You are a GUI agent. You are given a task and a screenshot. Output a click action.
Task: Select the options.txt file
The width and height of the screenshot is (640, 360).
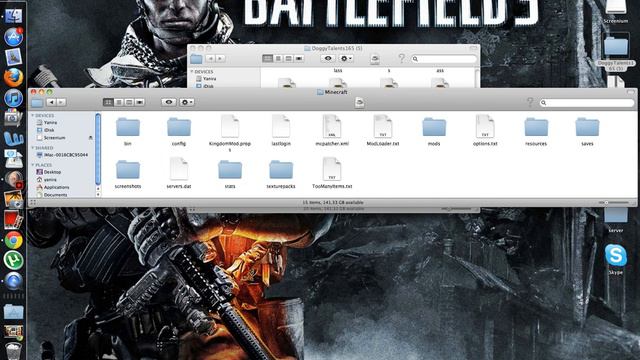coord(485,127)
